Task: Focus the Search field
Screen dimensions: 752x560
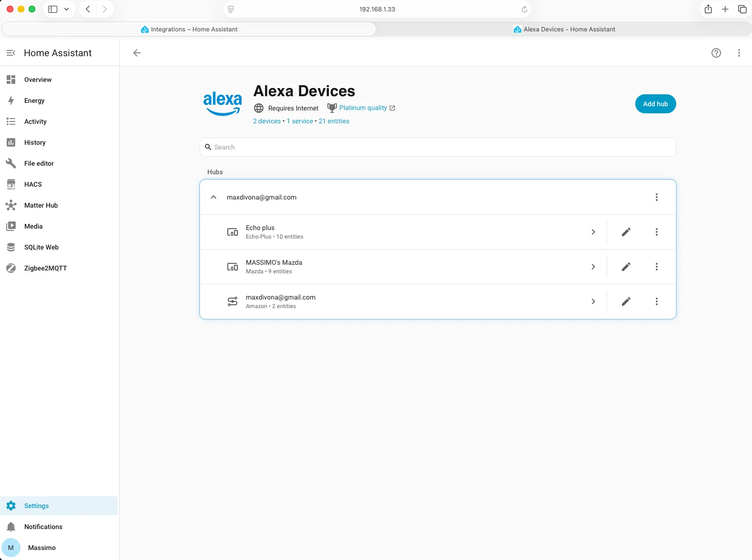Action: tap(437, 147)
